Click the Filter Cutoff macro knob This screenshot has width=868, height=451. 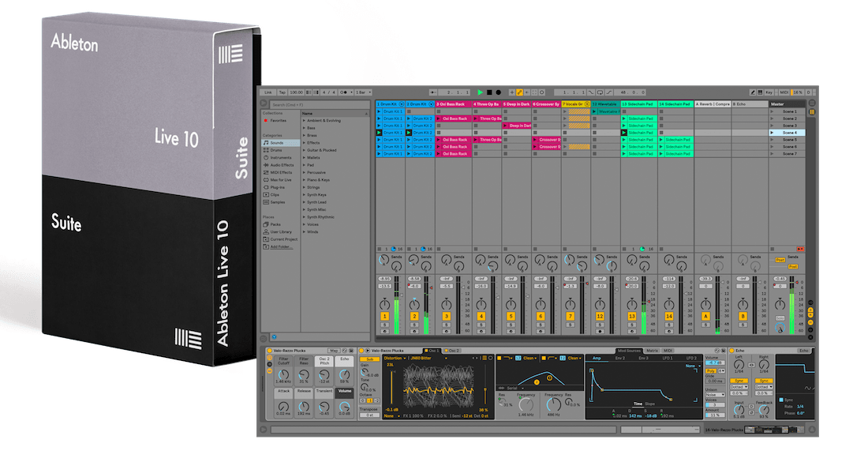(283, 374)
